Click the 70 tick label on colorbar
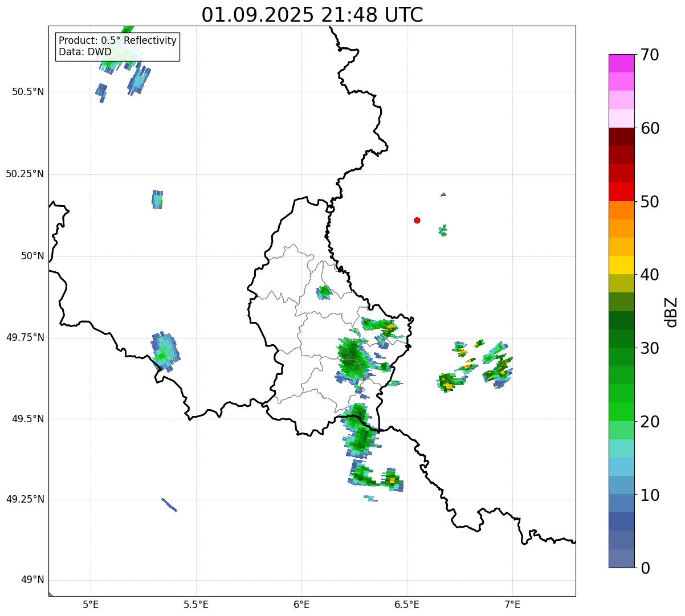The width and height of the screenshot is (685, 616). (650, 55)
